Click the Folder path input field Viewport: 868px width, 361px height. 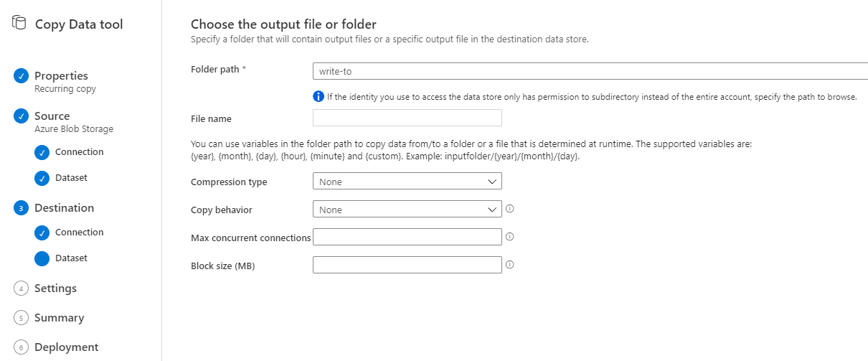click(x=588, y=70)
